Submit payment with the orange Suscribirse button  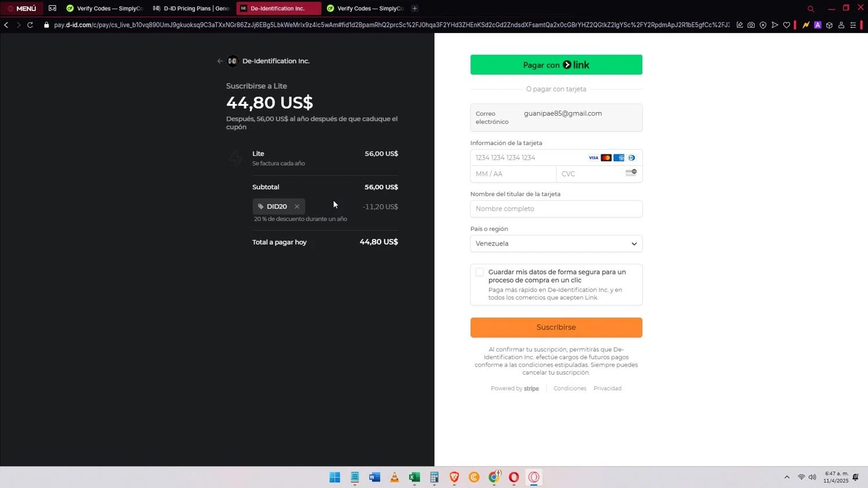[x=556, y=327]
